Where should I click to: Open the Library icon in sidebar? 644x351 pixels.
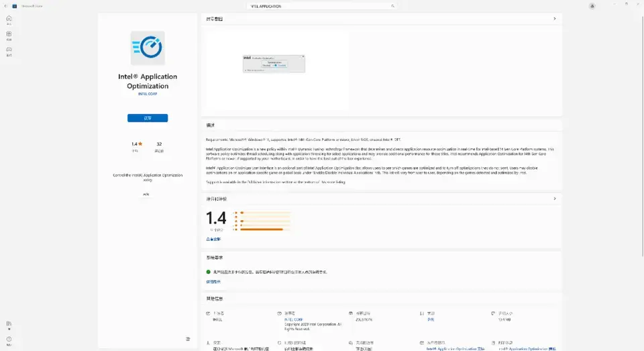point(9,325)
